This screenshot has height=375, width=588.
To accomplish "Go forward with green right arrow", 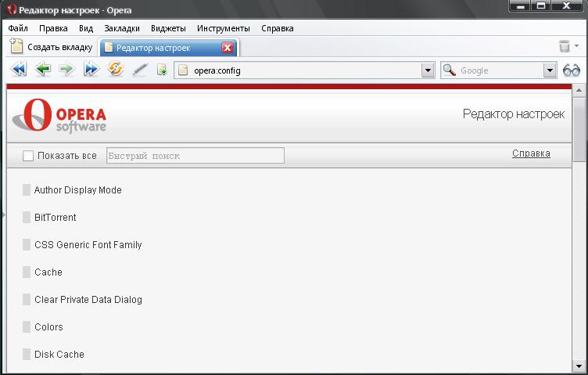I will pyautogui.click(x=66, y=70).
